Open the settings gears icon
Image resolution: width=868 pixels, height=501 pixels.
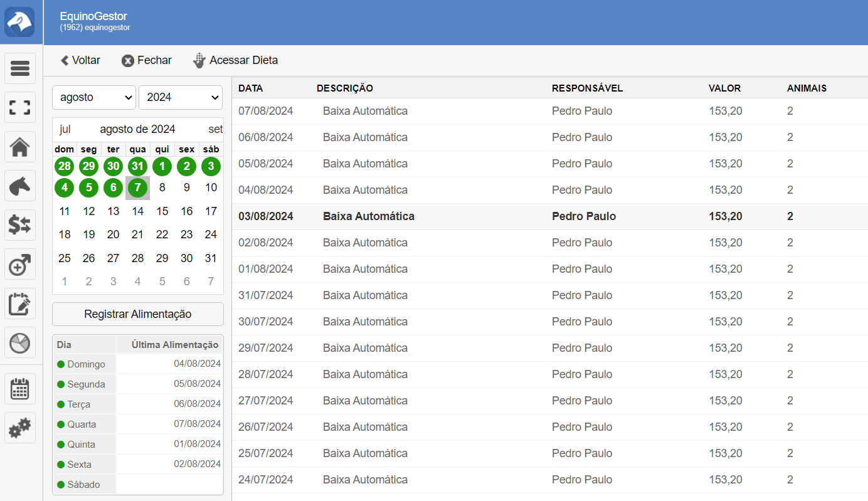click(x=20, y=428)
